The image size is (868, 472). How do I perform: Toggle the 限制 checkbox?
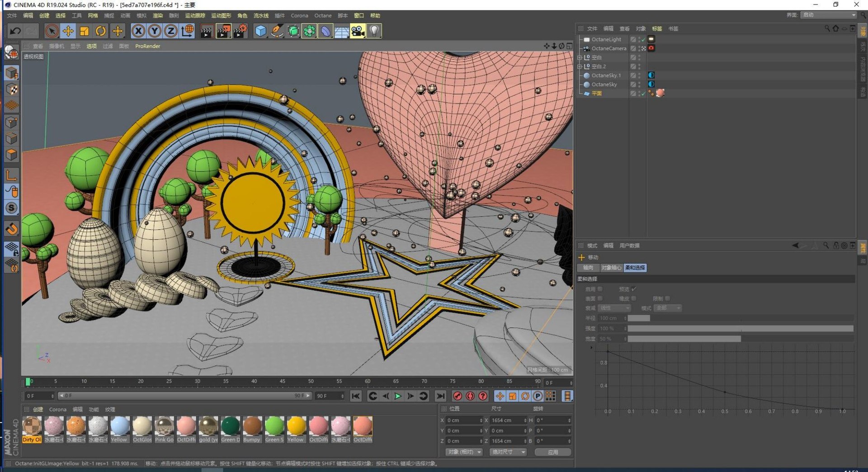[668, 298]
